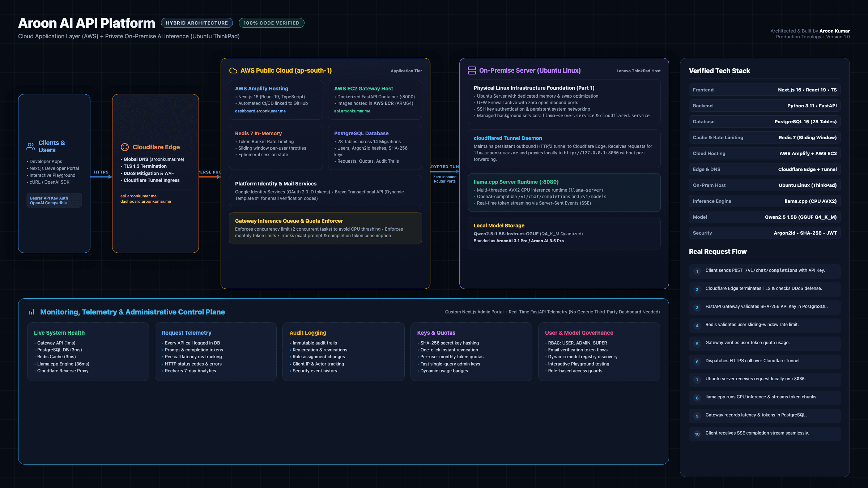Click the Live System Health card title
This screenshot has height=488, width=868.
pos(59,333)
